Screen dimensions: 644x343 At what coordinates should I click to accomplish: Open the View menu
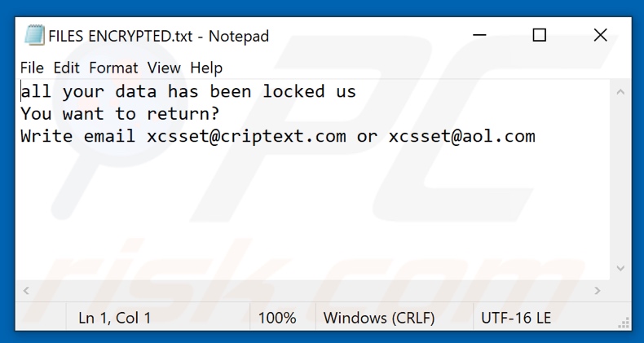click(164, 68)
